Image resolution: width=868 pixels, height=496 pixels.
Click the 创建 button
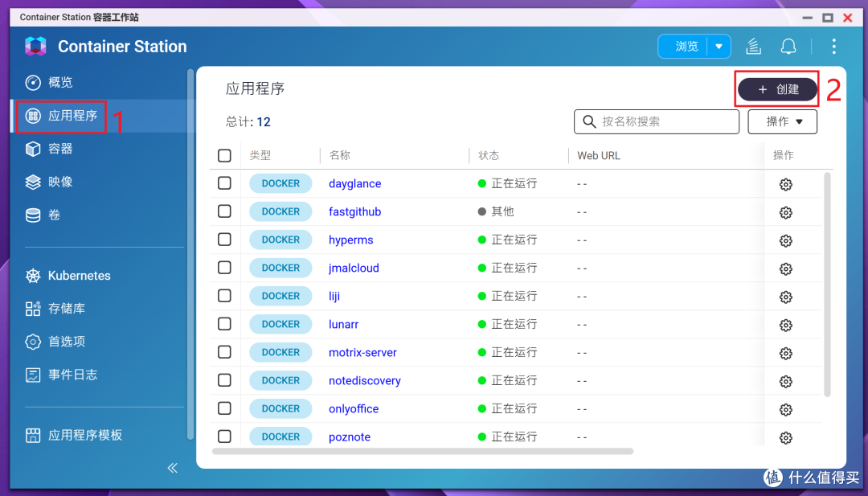click(x=777, y=90)
